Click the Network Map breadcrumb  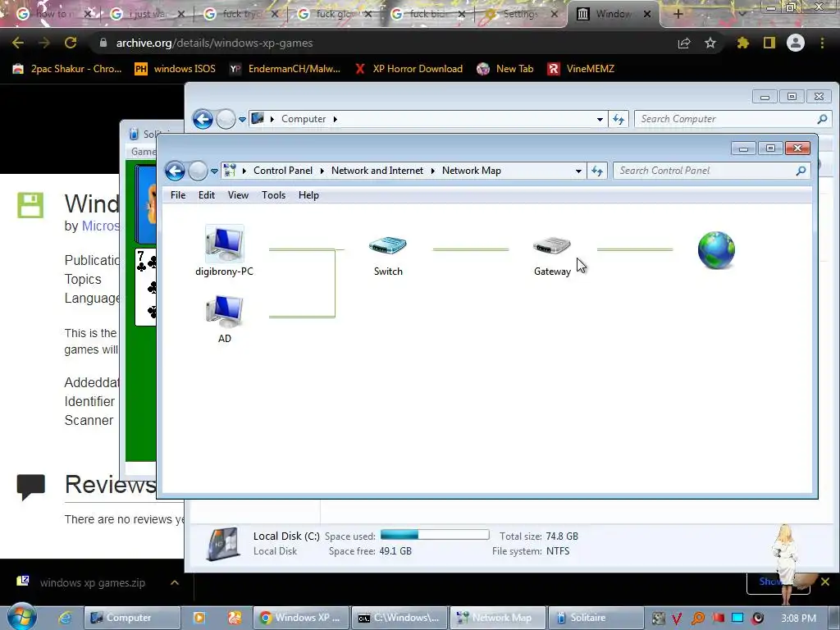472,171
